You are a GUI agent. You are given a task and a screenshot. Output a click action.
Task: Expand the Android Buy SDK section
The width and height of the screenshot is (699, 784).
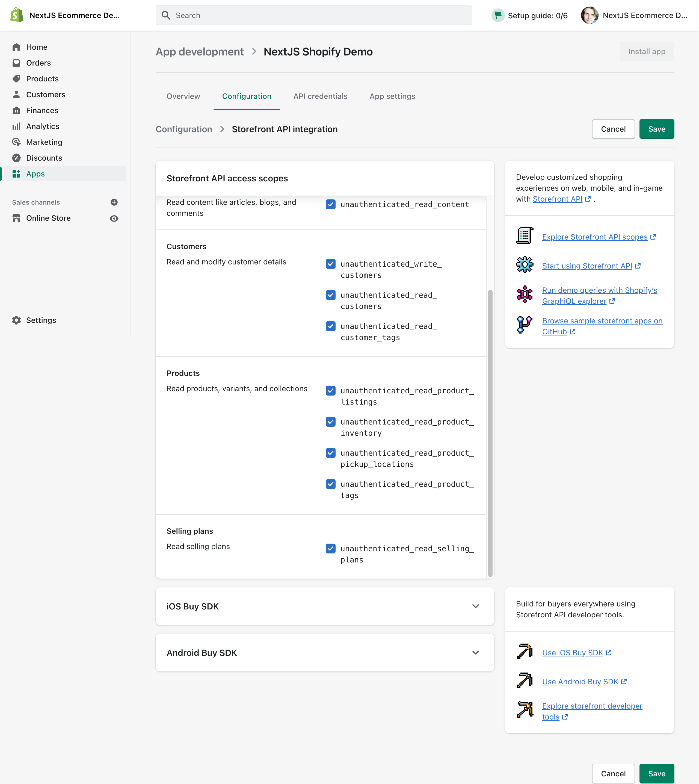coord(477,652)
